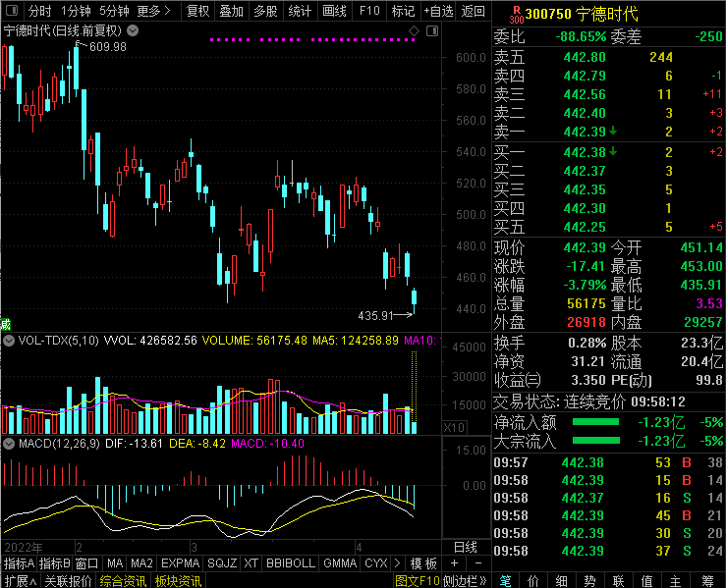This screenshot has width=726, height=588.
Task: Toggle the chart split-window icon near diamond
Action: point(430,32)
